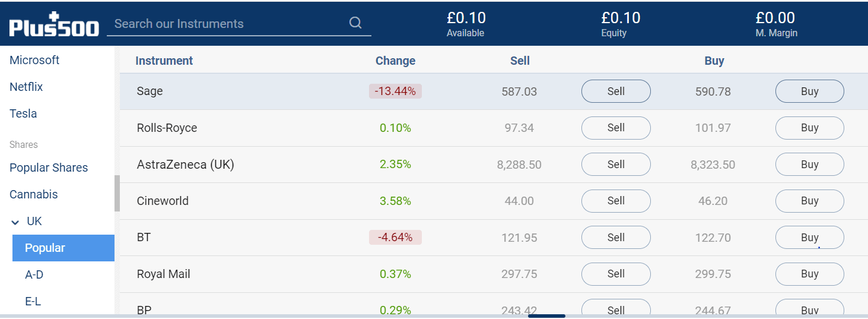868x319 pixels.
Task: Collapse the UK category chevron
Action: pyautogui.click(x=15, y=222)
